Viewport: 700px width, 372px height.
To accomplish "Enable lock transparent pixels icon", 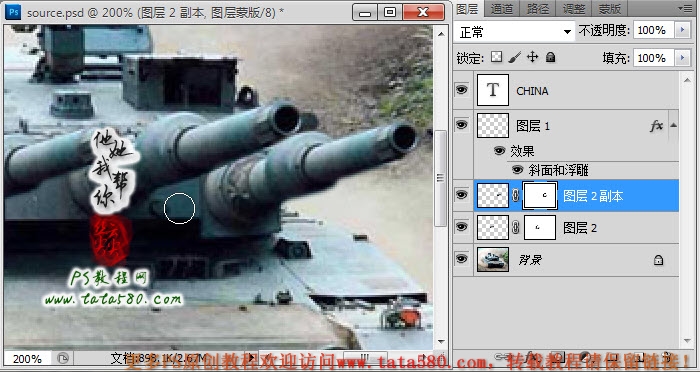I will [x=496, y=57].
